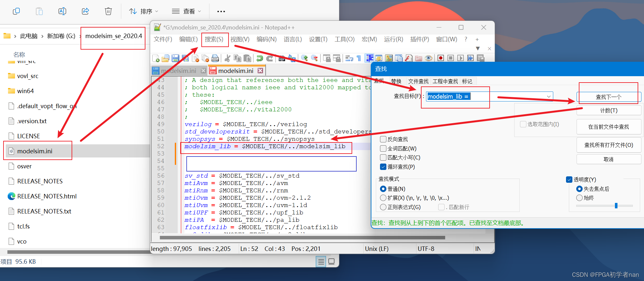Click Stop recording macro icon
The height and width of the screenshot is (281, 644).
(451, 58)
